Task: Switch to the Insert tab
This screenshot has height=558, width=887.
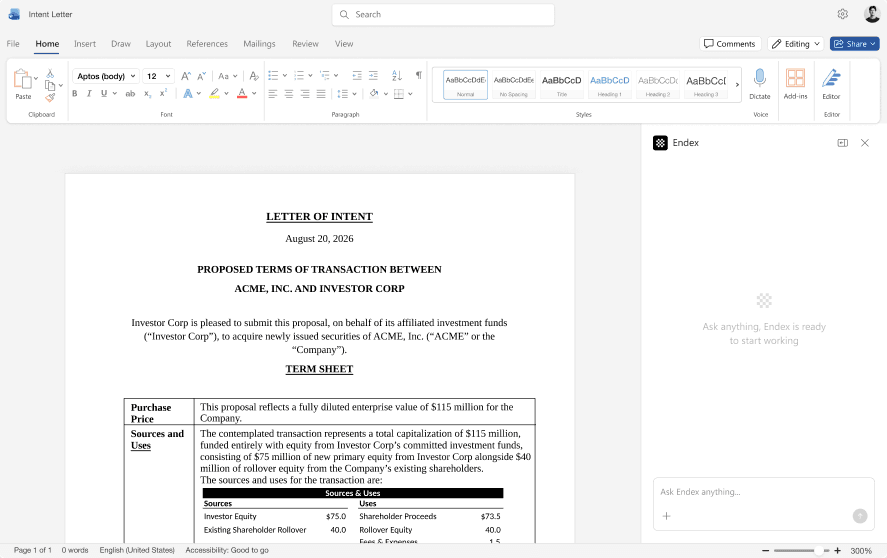Action: tap(85, 44)
